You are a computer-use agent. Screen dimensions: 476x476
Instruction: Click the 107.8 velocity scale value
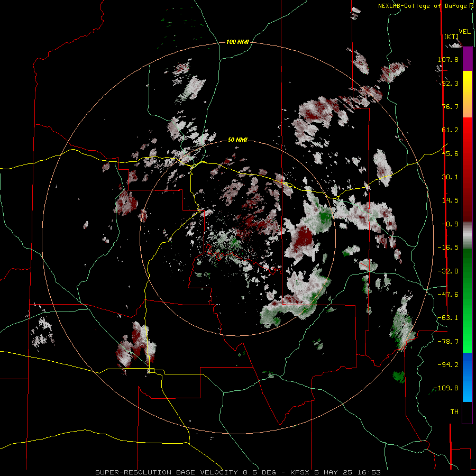[448, 59]
